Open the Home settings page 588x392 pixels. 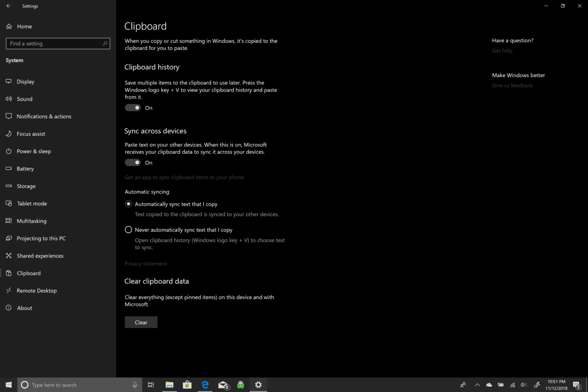pyautogui.click(x=24, y=27)
